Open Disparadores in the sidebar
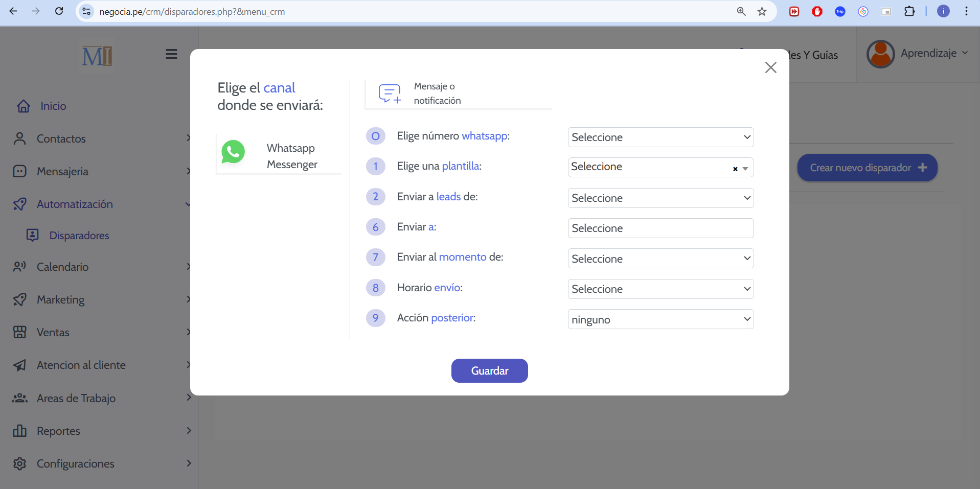Viewport: 980px width, 489px height. pos(79,236)
